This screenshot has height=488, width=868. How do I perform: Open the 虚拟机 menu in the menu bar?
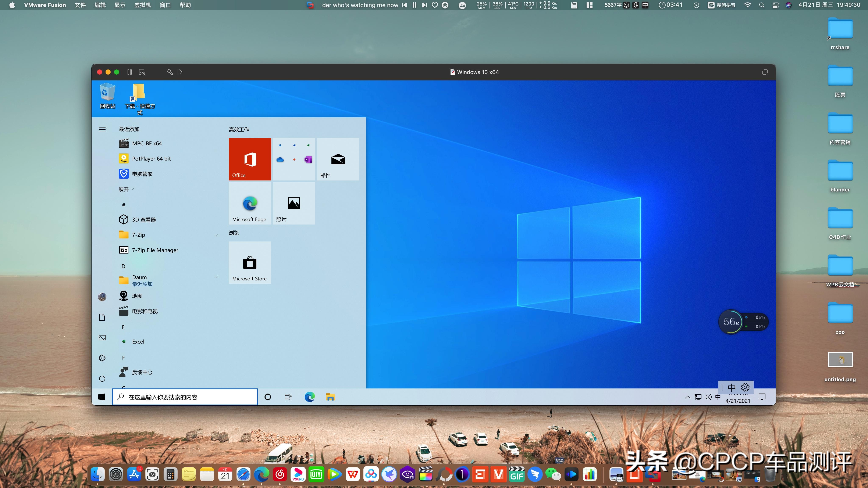[x=142, y=5]
